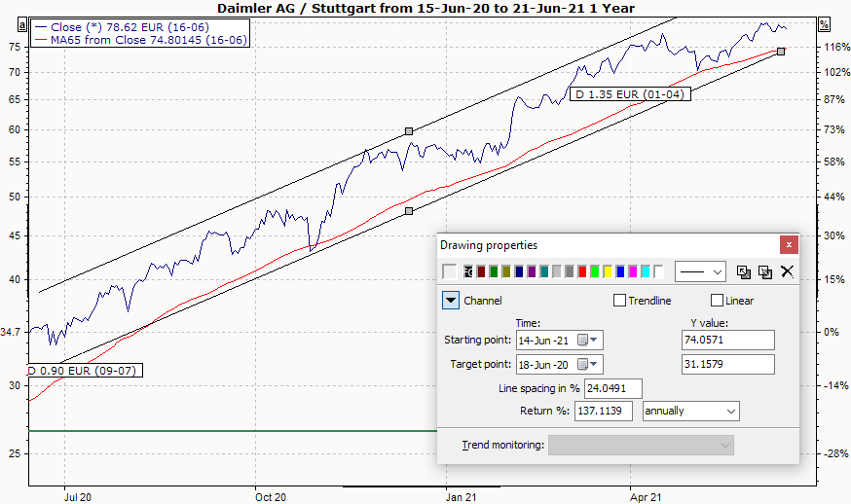The image size is (851, 504).
Task: Delete the drawing with the X icon
Action: [x=788, y=271]
